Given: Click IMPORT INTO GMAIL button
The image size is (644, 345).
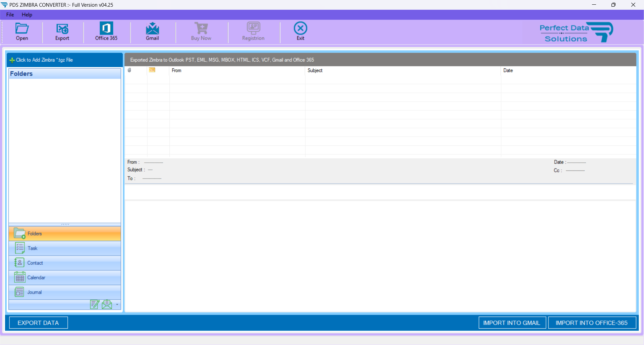Looking at the screenshot, I should (512, 323).
